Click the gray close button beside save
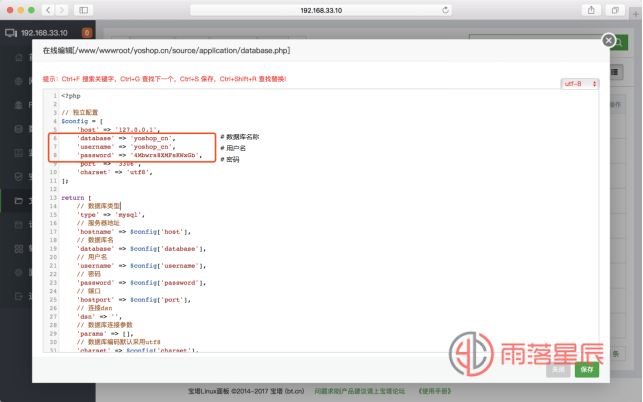This screenshot has width=643, height=402. [559, 369]
